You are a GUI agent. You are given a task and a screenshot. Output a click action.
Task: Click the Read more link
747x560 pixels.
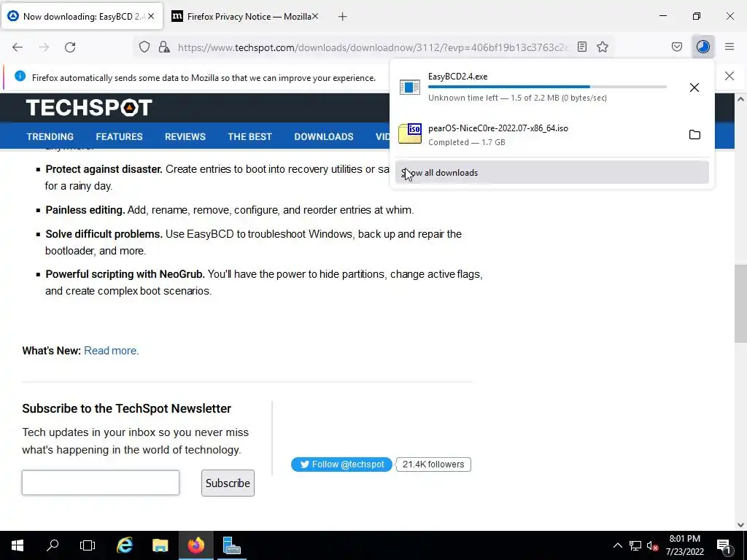pos(112,351)
